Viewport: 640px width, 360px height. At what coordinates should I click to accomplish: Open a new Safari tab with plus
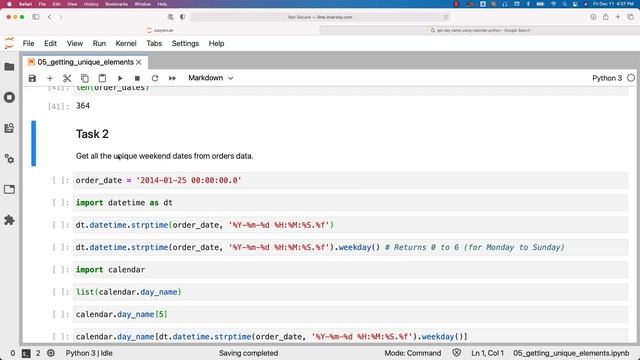[x=618, y=17]
